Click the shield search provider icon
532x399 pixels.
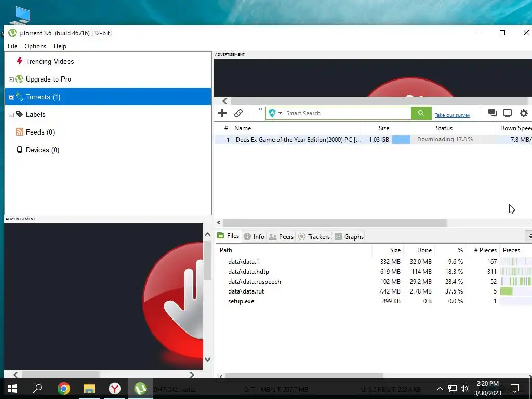click(272, 113)
